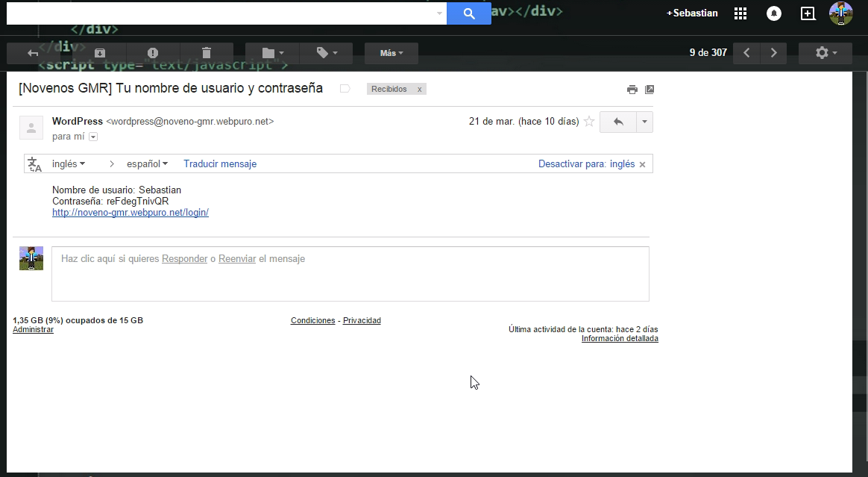This screenshot has height=477, width=868.
Task: Archive this conversation
Action: (x=100, y=53)
